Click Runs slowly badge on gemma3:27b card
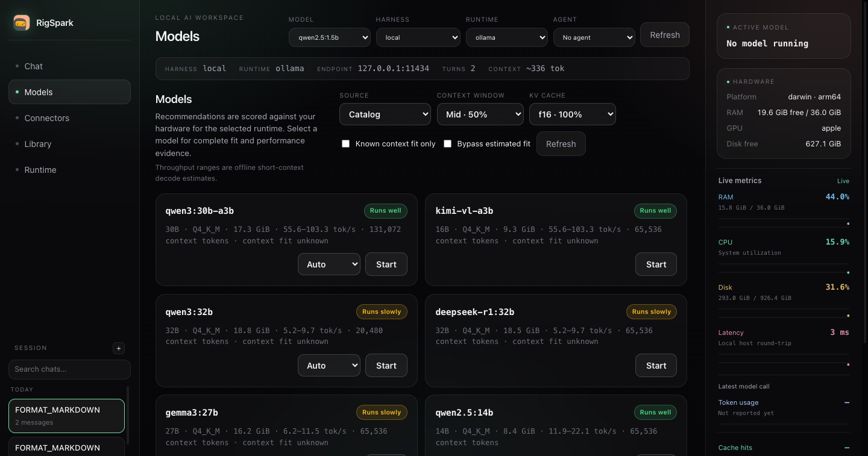The width and height of the screenshot is (868, 456). tap(382, 413)
